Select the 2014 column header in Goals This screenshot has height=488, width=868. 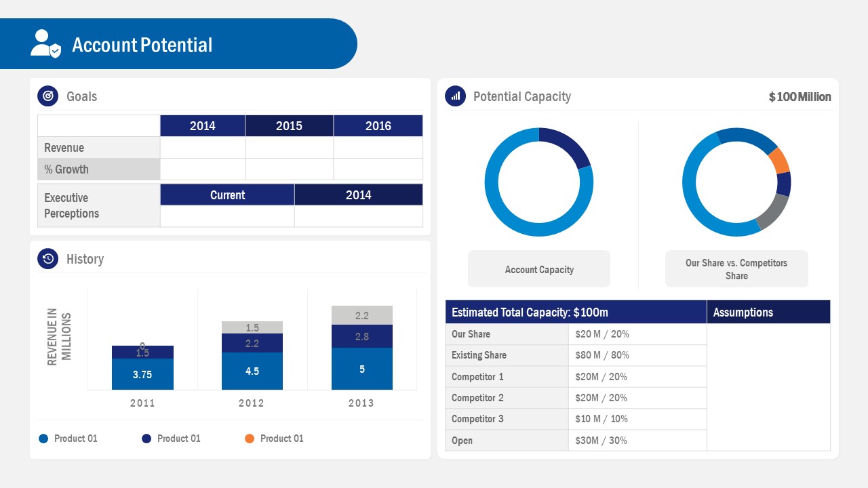[x=202, y=125]
